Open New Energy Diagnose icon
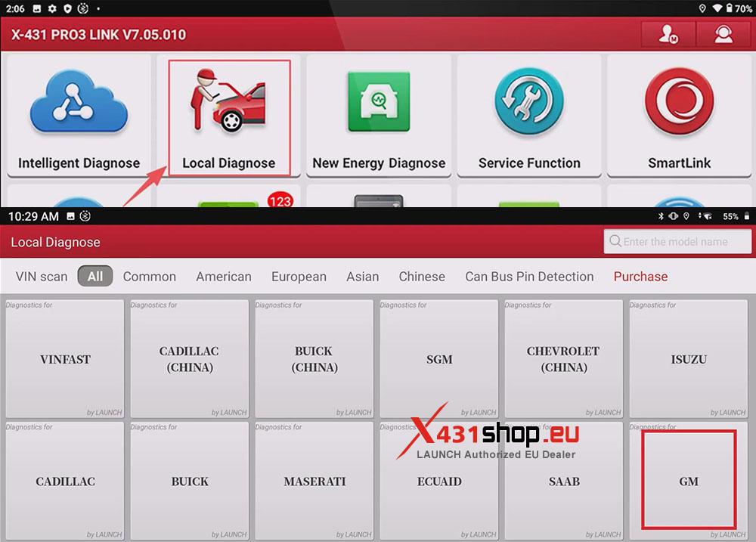756x542 pixels. point(379,101)
